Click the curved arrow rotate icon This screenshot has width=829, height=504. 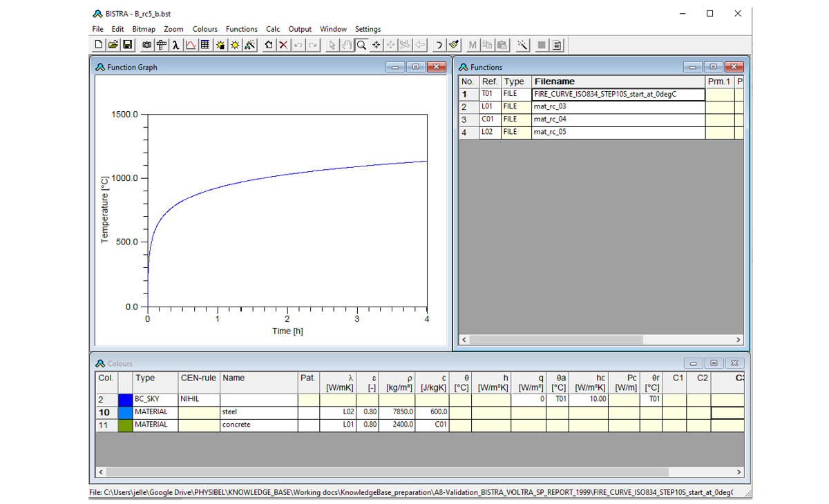click(439, 45)
